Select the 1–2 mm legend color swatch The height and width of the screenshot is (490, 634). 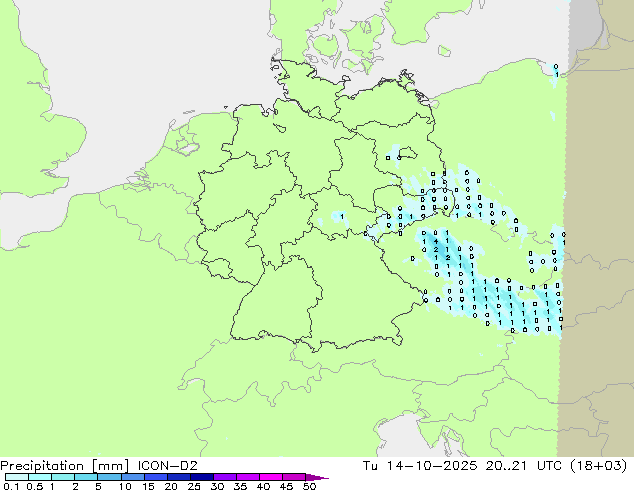(x=63, y=477)
